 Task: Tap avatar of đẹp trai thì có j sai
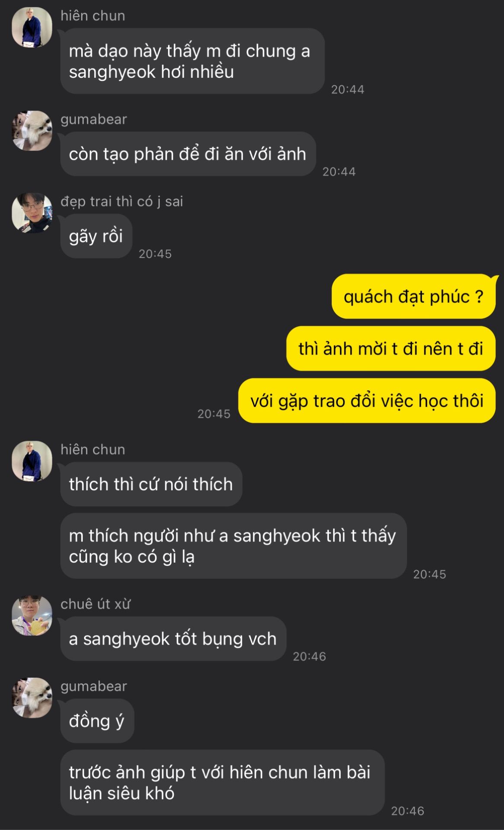[32, 213]
